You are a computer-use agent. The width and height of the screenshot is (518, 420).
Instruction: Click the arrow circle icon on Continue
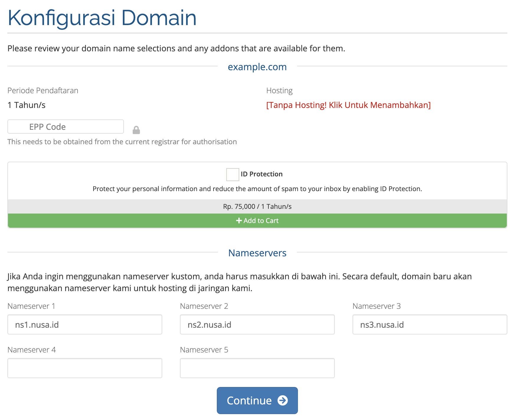pos(283,401)
